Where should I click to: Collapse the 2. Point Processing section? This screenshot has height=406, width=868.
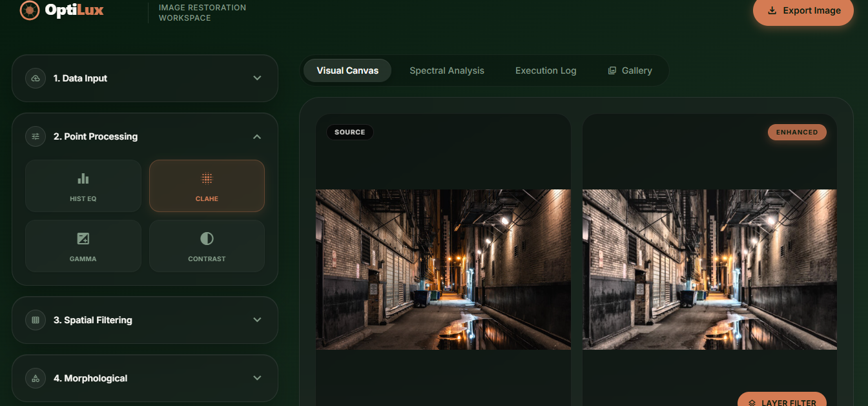(x=145, y=136)
